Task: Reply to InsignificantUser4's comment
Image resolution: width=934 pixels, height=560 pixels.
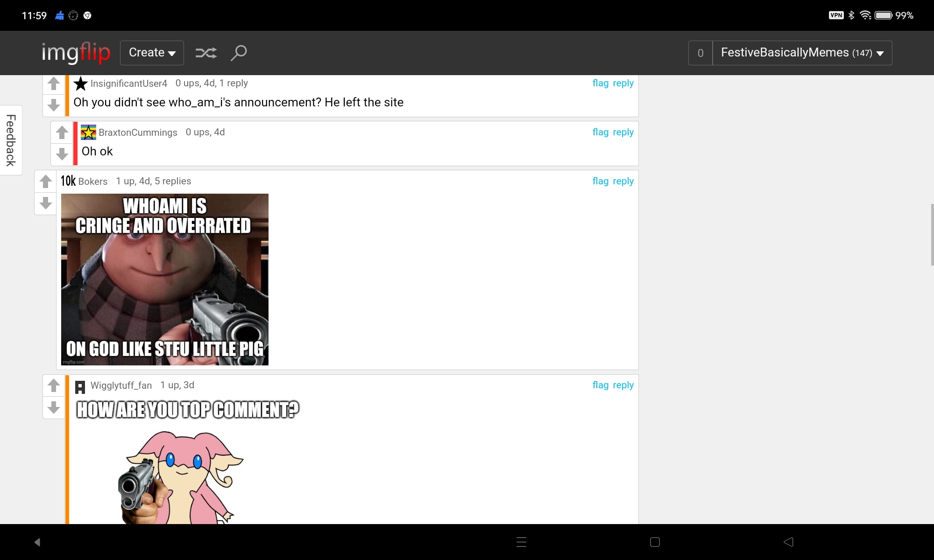Action: click(623, 83)
